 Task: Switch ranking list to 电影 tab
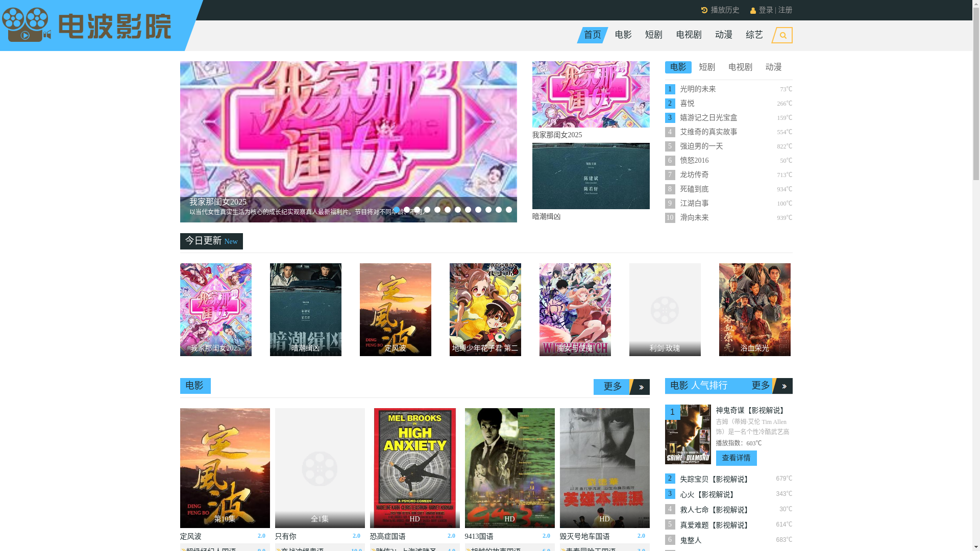click(x=678, y=67)
